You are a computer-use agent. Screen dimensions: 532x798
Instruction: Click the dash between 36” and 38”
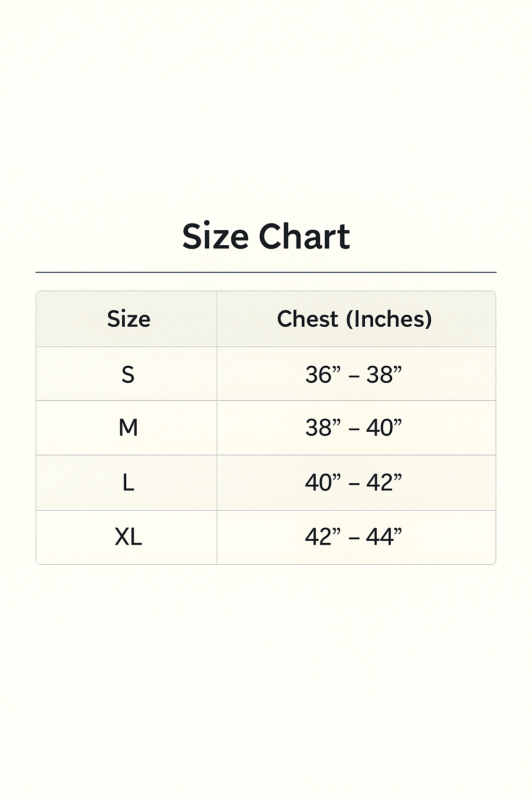[354, 376]
